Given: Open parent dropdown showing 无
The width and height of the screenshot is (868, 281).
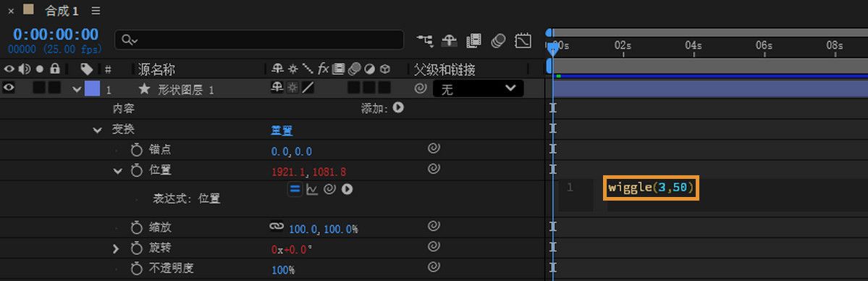Looking at the screenshot, I should click(479, 88).
